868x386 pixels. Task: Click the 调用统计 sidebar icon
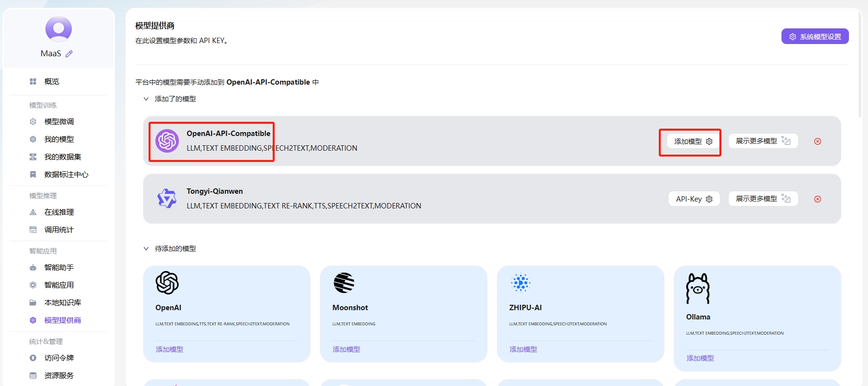coord(33,230)
